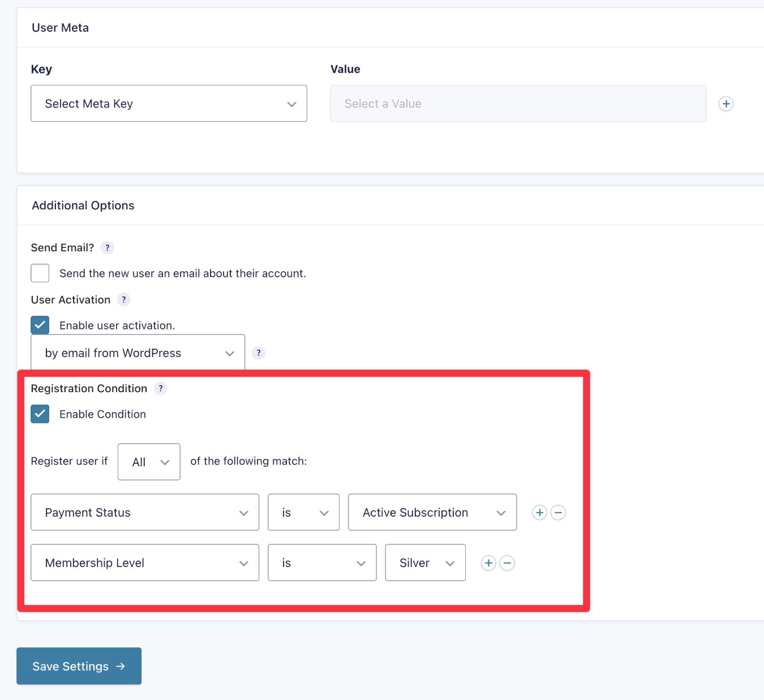The height and width of the screenshot is (700, 764).
Task: Open help for the activation method dropdown
Action: [x=259, y=353]
